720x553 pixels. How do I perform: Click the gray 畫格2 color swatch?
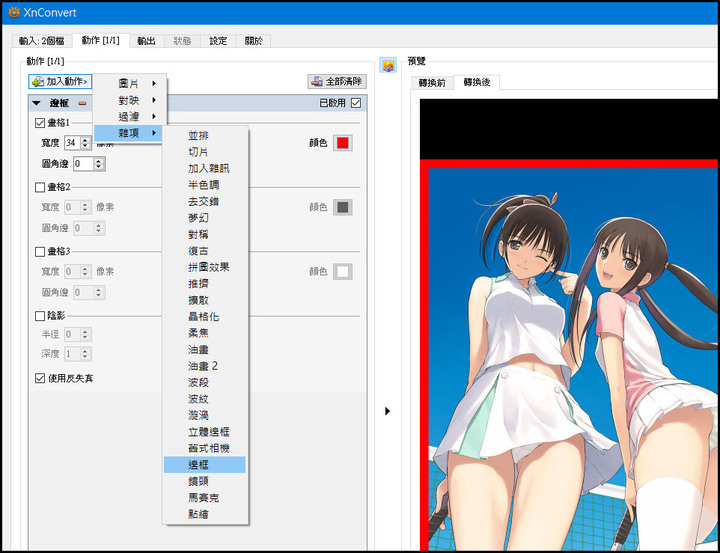point(343,207)
